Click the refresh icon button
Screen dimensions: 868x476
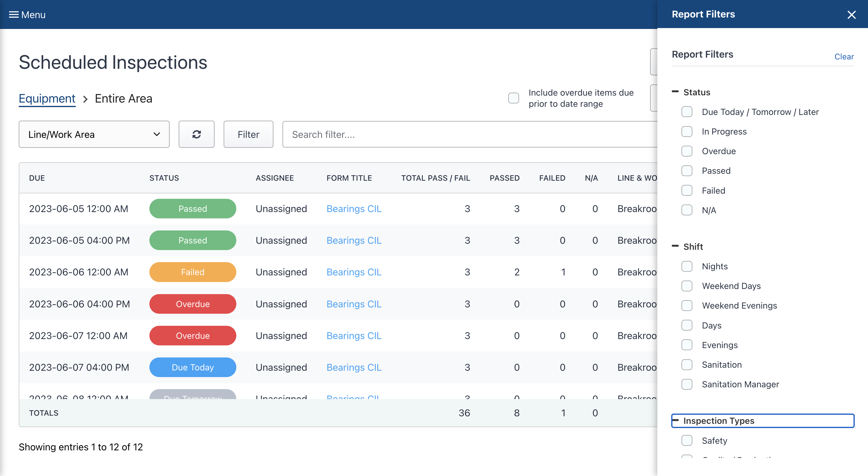point(196,134)
